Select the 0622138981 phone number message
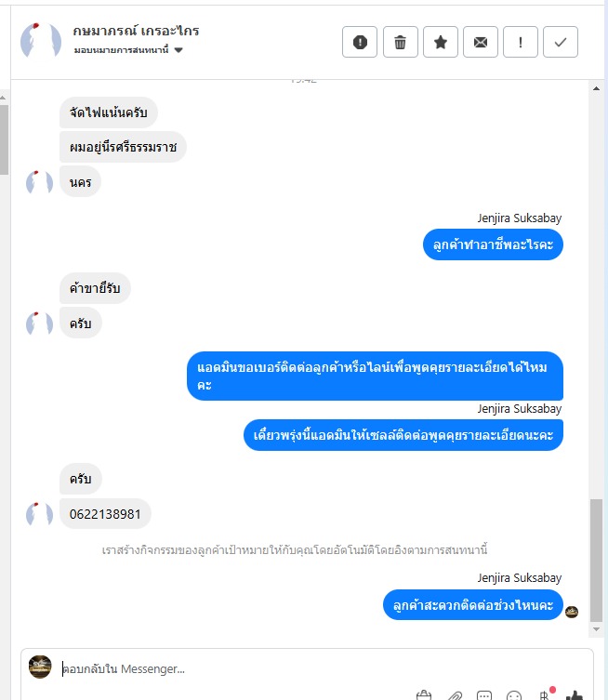This screenshot has height=700, width=608. 105,514
